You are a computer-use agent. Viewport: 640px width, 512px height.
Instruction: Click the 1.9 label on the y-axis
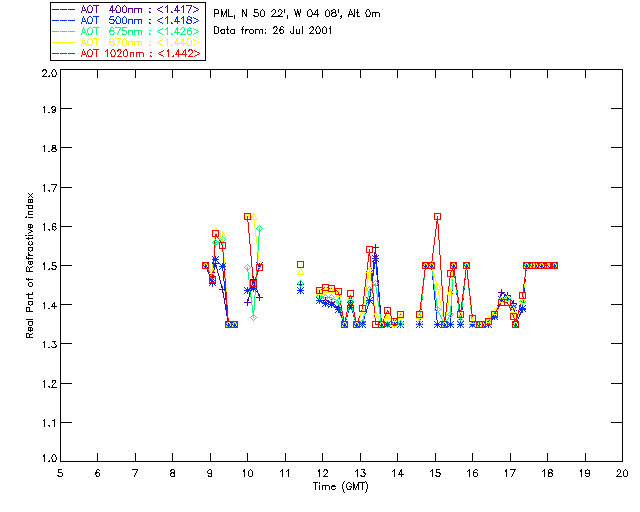point(49,109)
